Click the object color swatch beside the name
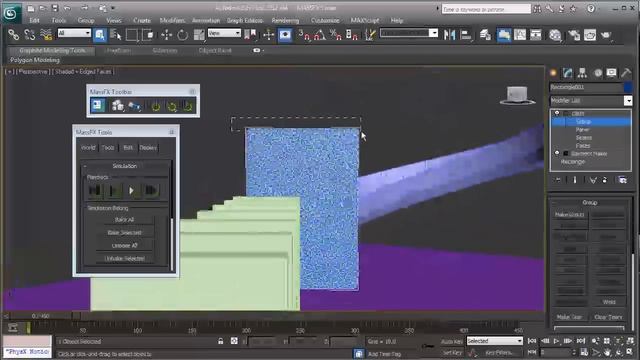The height and width of the screenshot is (360, 640). pyautogui.click(x=628, y=87)
